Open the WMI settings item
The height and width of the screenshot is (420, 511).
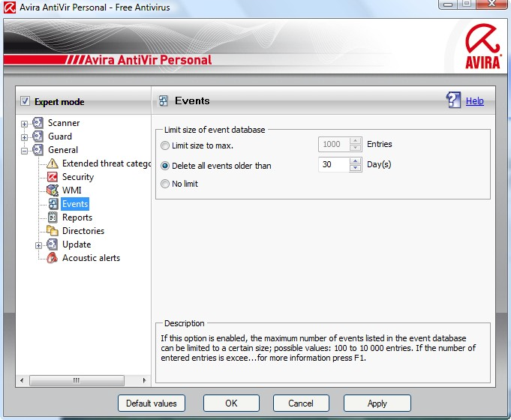[x=72, y=190]
